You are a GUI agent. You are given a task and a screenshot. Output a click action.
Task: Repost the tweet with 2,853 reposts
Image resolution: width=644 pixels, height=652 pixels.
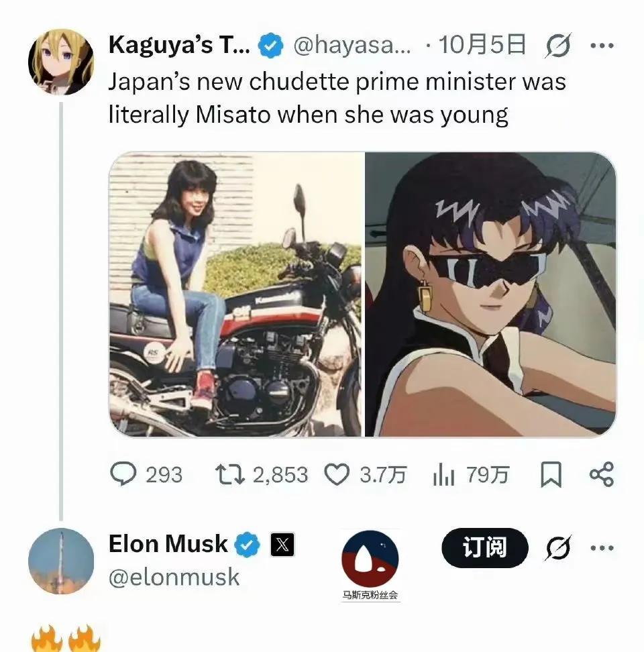[230, 475]
